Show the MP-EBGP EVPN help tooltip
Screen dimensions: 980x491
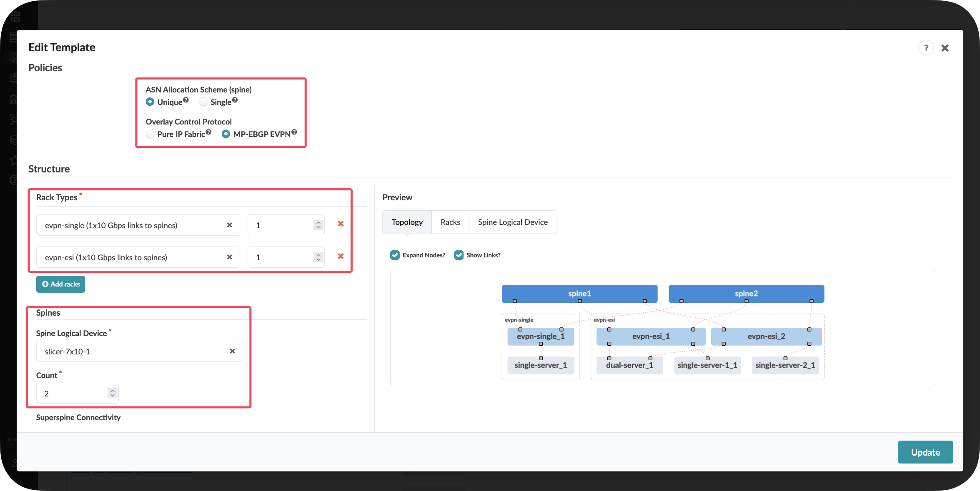click(x=294, y=132)
